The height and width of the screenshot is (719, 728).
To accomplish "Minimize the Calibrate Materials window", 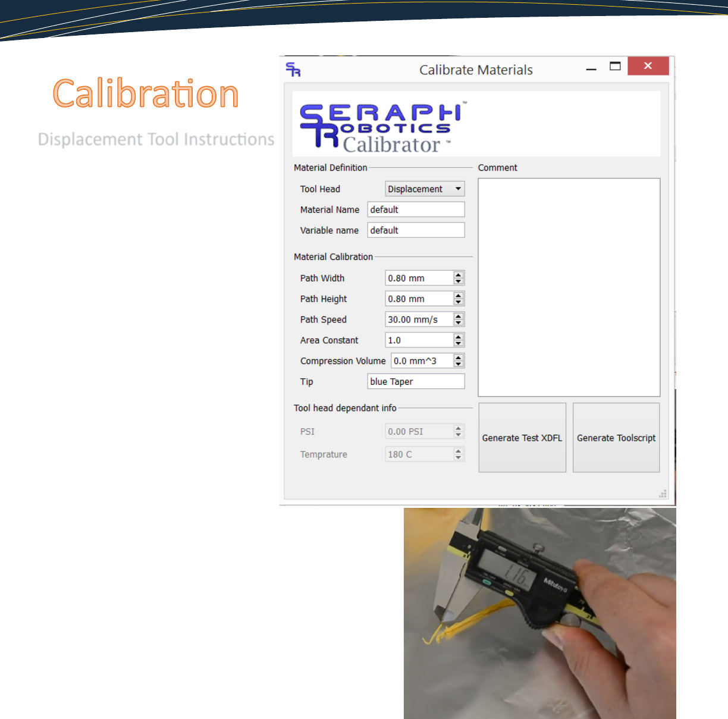I will [x=591, y=69].
